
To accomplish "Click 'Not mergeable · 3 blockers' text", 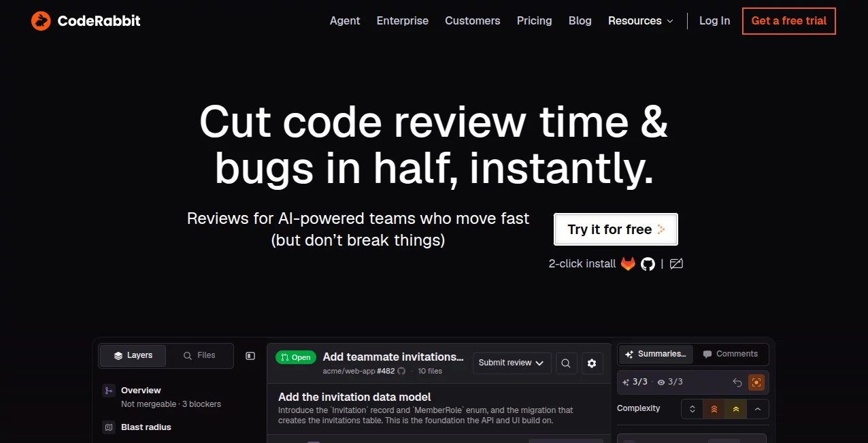I will [171, 404].
